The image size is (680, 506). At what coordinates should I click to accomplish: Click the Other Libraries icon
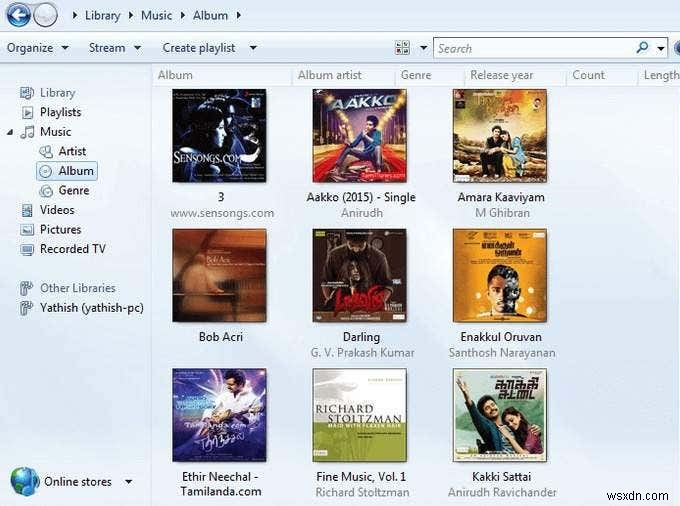click(26, 288)
